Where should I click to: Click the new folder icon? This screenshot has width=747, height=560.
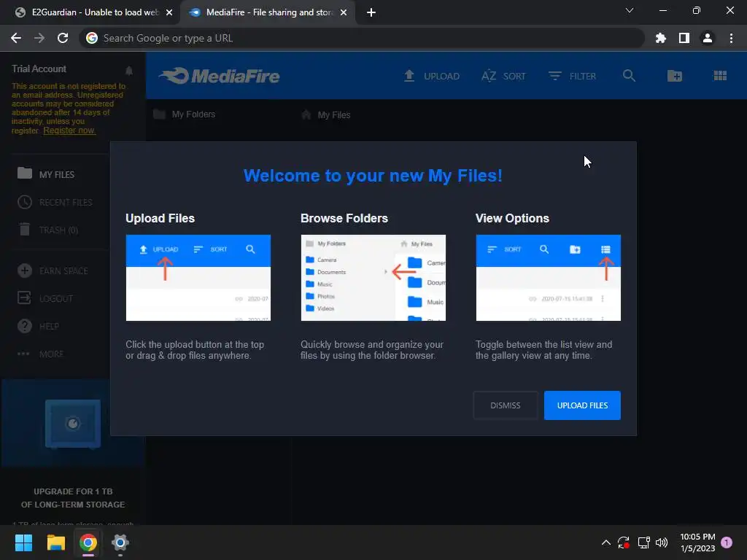(675, 76)
